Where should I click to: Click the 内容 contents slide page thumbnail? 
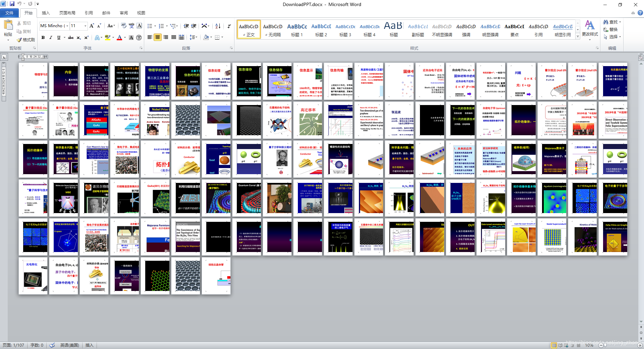(63, 81)
